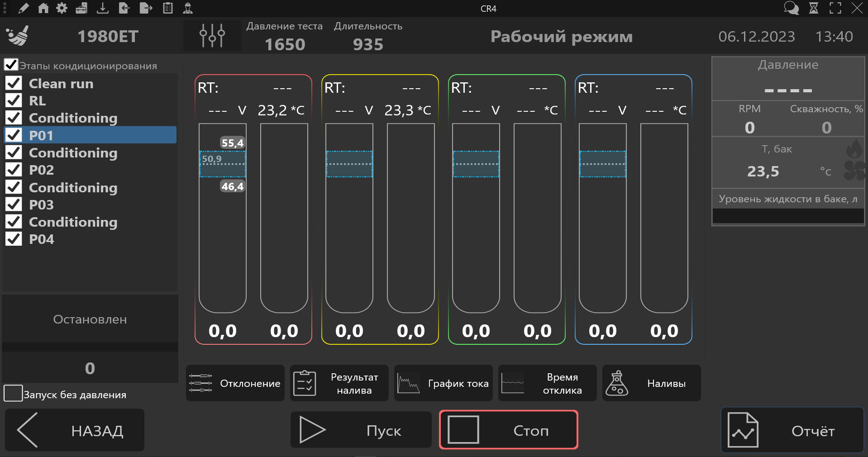
Task: Click the tank heater flame icon
Action: tap(854, 149)
